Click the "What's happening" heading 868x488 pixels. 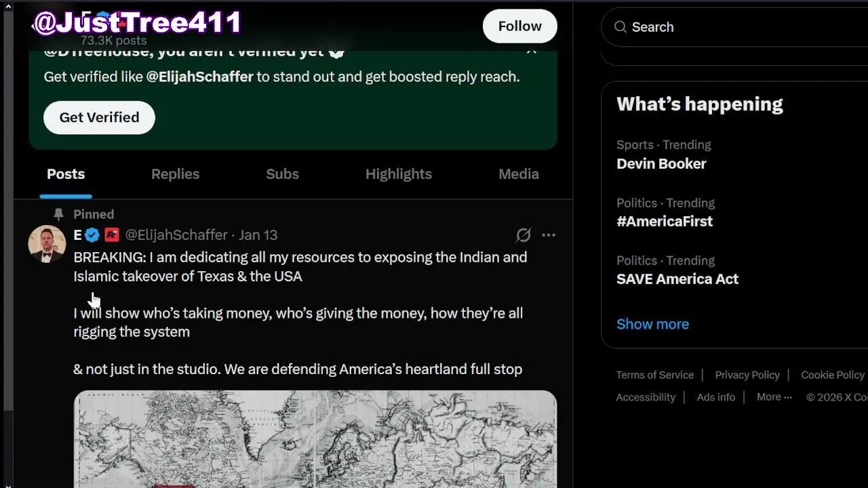click(699, 104)
